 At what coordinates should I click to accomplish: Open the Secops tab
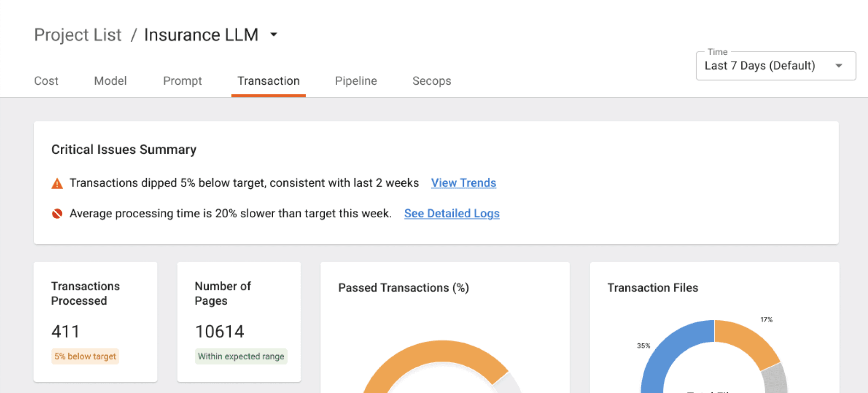tap(432, 81)
